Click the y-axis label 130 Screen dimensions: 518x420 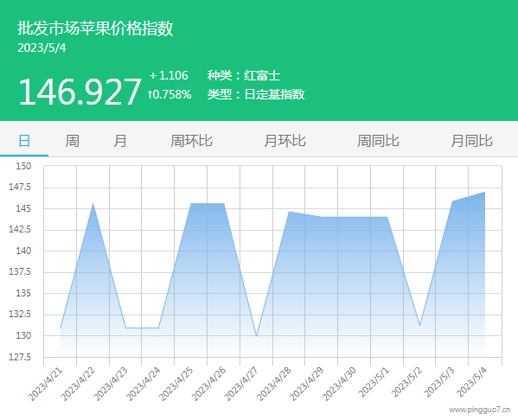23,335
